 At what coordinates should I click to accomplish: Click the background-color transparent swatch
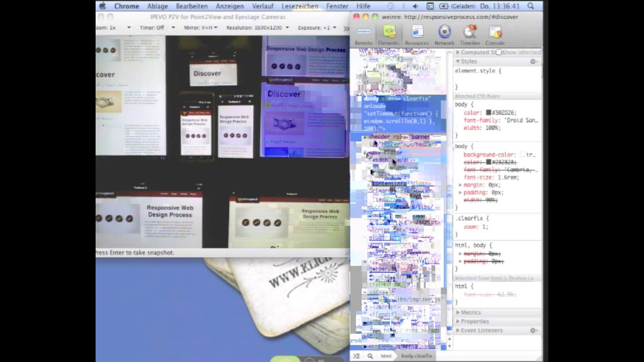coord(522,155)
